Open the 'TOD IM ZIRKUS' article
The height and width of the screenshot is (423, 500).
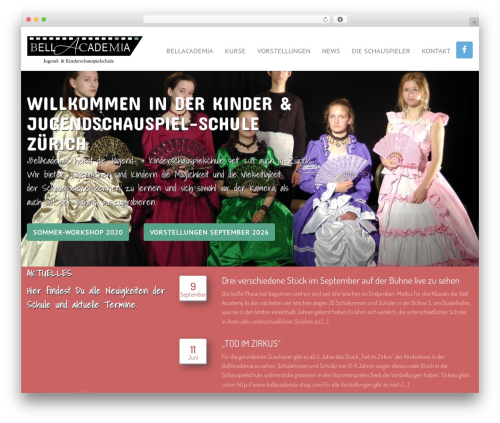[x=251, y=344]
